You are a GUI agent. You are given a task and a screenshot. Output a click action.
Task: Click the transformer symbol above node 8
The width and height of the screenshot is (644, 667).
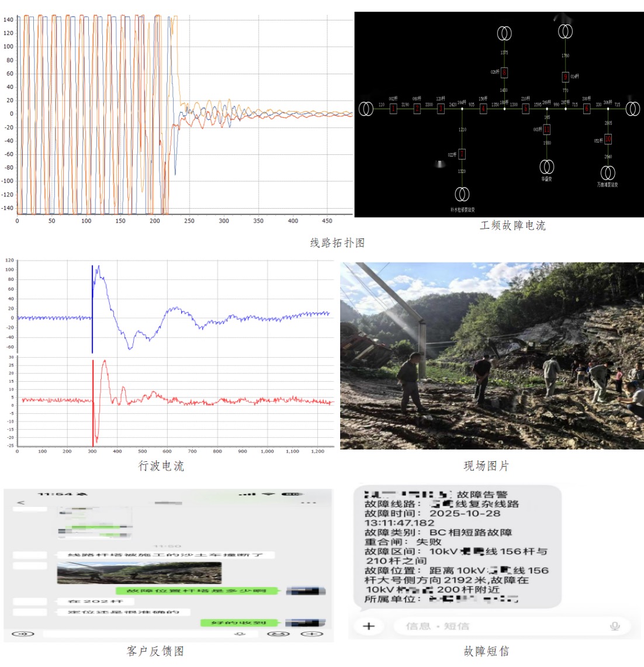pos(504,33)
